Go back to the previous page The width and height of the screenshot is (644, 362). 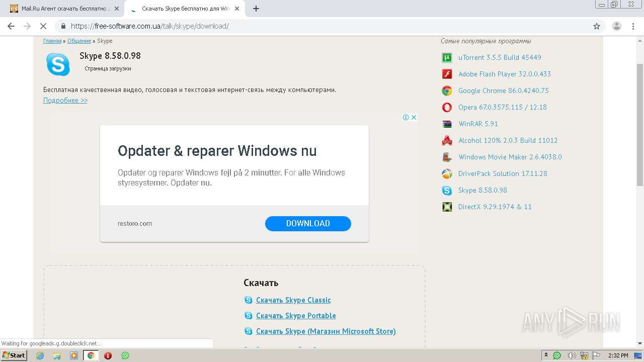(x=11, y=26)
